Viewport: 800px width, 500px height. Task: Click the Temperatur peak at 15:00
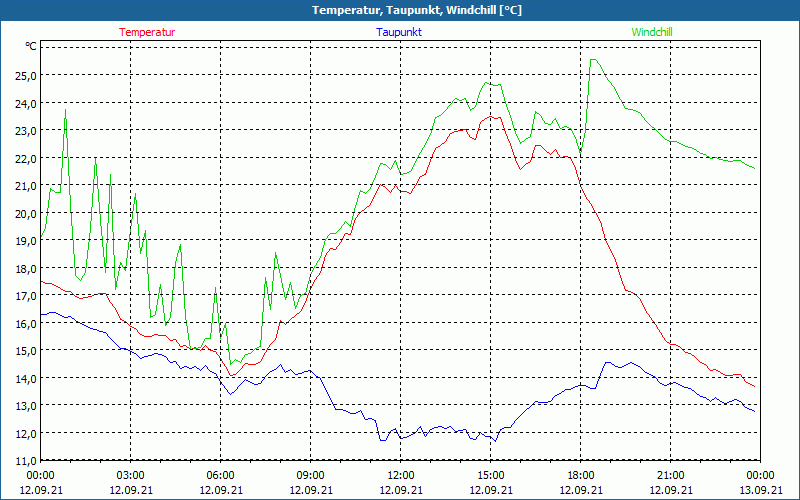click(490, 117)
